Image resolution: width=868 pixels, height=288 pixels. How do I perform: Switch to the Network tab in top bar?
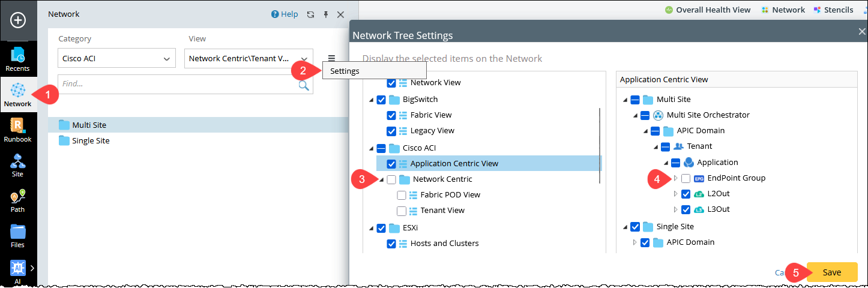point(783,10)
